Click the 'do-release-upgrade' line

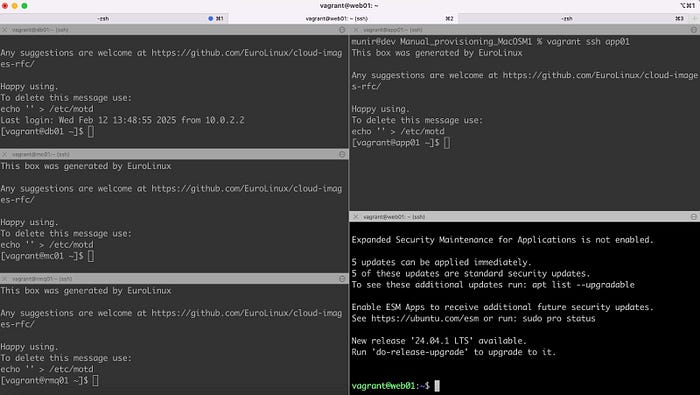454,352
